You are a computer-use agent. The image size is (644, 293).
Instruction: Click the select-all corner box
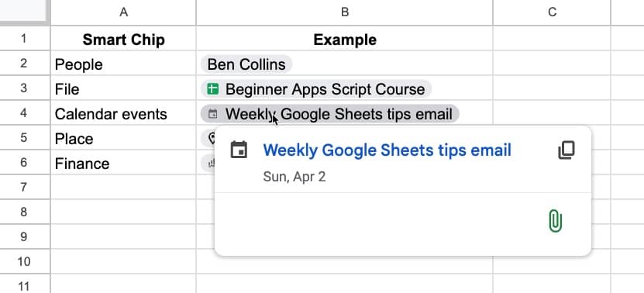click(25, 12)
